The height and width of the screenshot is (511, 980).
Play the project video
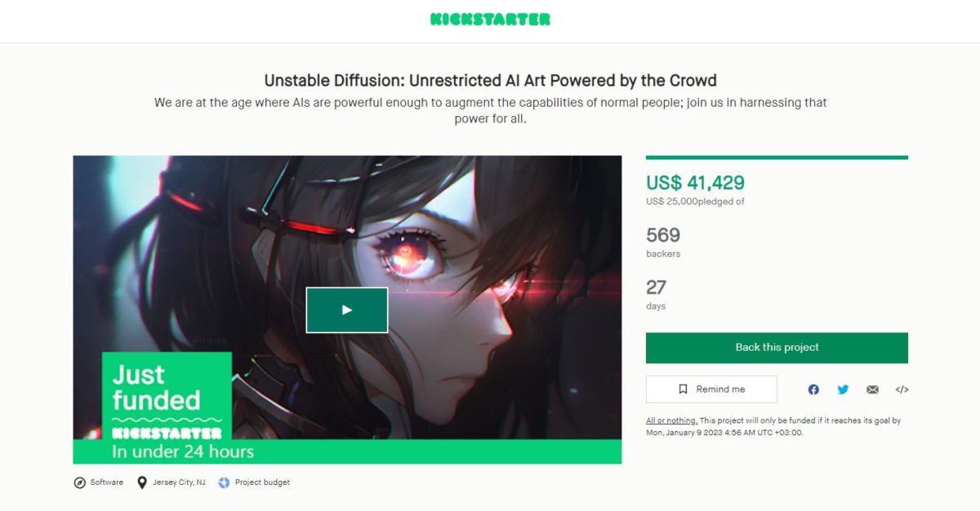pos(347,310)
